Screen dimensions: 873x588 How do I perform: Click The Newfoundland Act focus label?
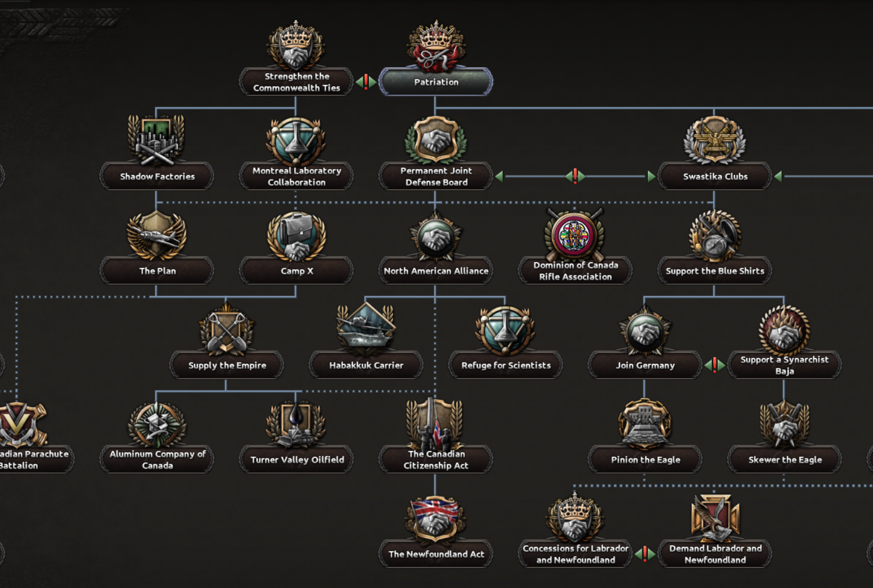point(436,554)
